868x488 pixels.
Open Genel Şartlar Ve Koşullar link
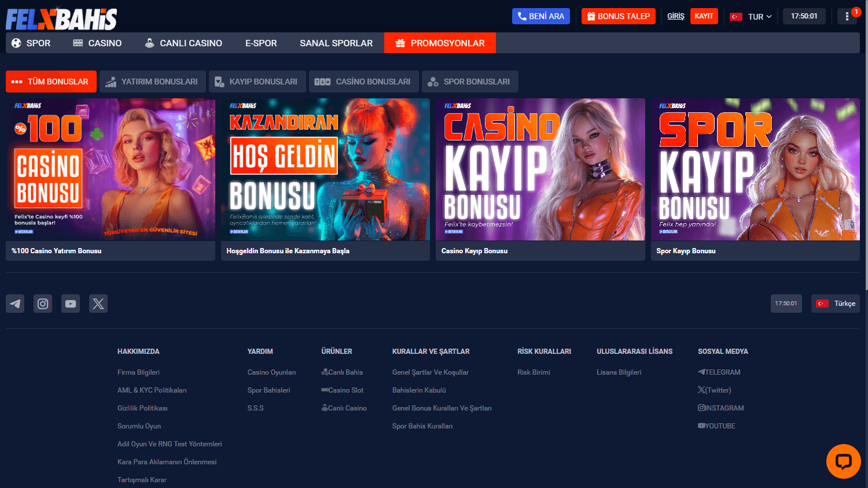pyautogui.click(x=431, y=372)
